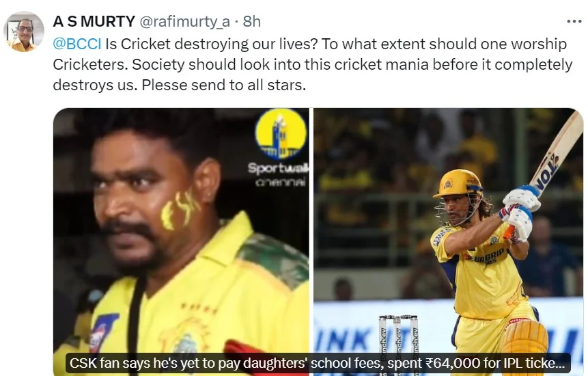Click the tweet text about cricket mania
The width and height of the screenshot is (588, 376).
[312, 65]
